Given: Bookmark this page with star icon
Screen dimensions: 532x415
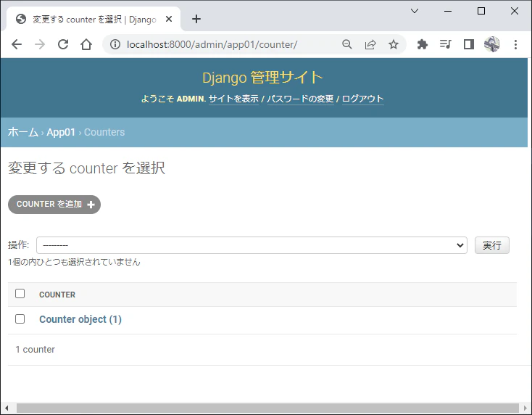Looking at the screenshot, I should click(394, 44).
